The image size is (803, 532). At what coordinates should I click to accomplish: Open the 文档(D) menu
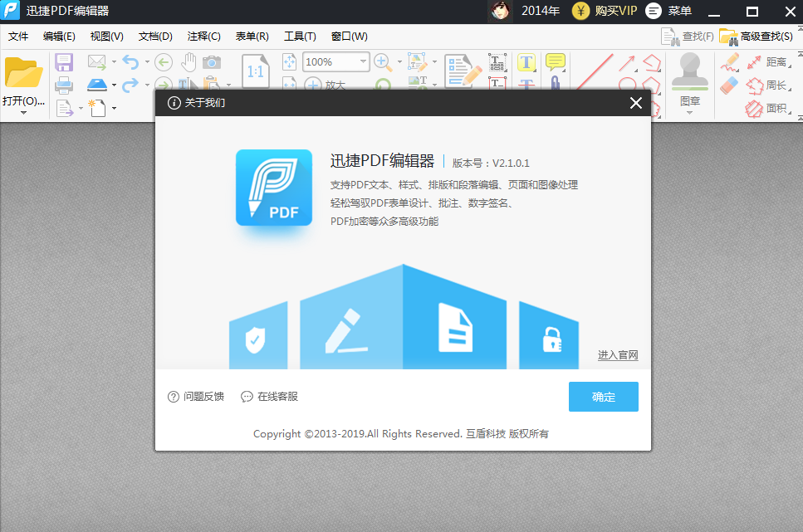click(x=155, y=37)
